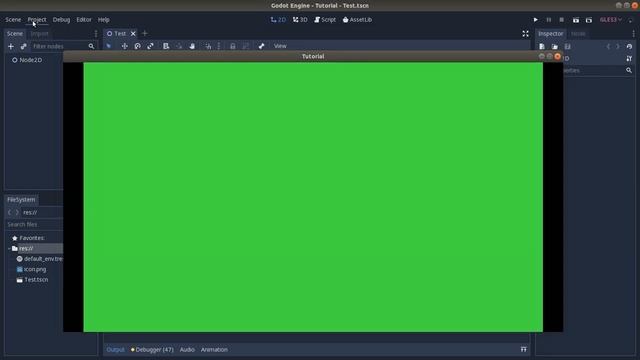Click the Inspector filter search icon
Screen dimensions: 640x360
629,70
